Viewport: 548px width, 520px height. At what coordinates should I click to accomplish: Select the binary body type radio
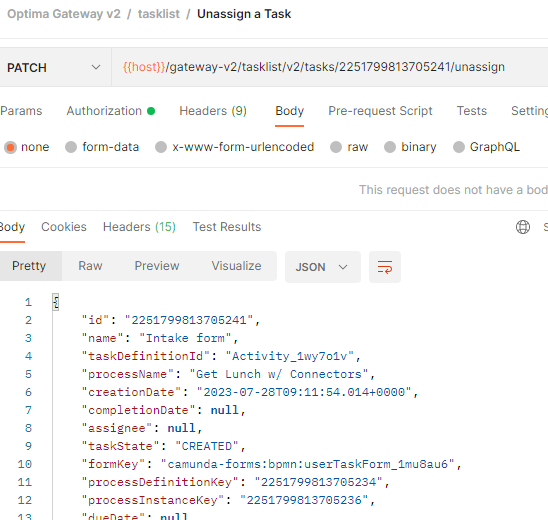coord(390,147)
